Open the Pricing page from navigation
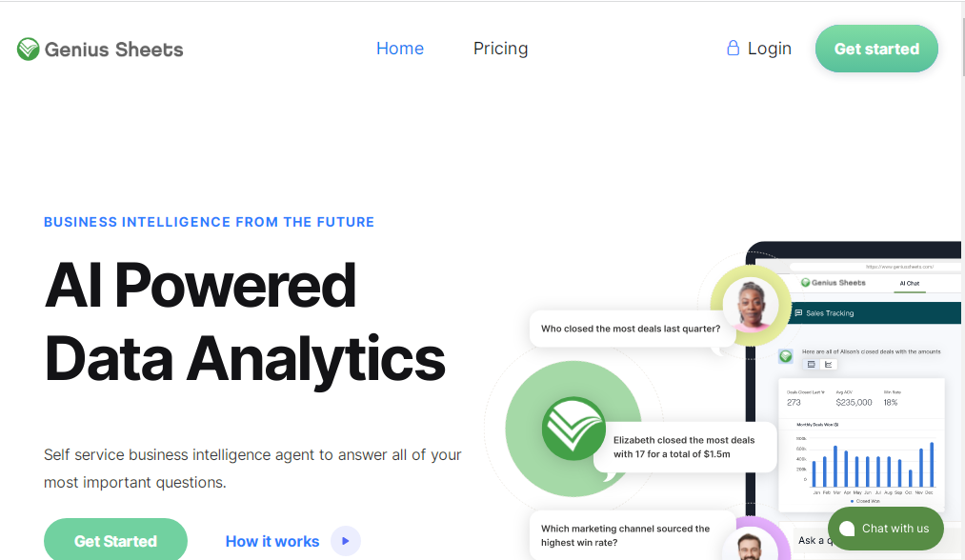This screenshot has width=965, height=560. pyautogui.click(x=500, y=49)
